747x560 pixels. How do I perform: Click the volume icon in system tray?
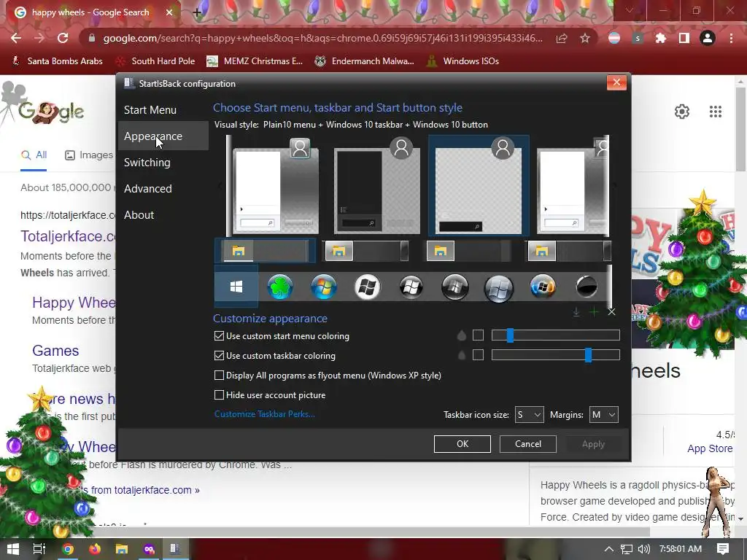tap(643, 549)
